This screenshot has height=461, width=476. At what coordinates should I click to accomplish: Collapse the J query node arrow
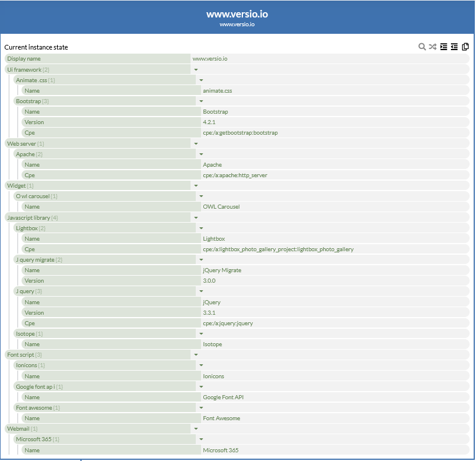[x=201, y=291]
